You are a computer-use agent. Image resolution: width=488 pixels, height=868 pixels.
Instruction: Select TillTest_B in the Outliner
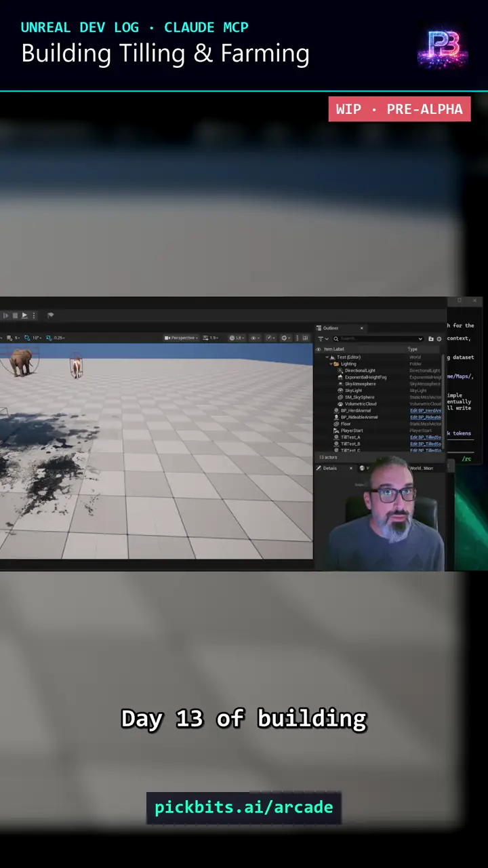click(x=350, y=443)
